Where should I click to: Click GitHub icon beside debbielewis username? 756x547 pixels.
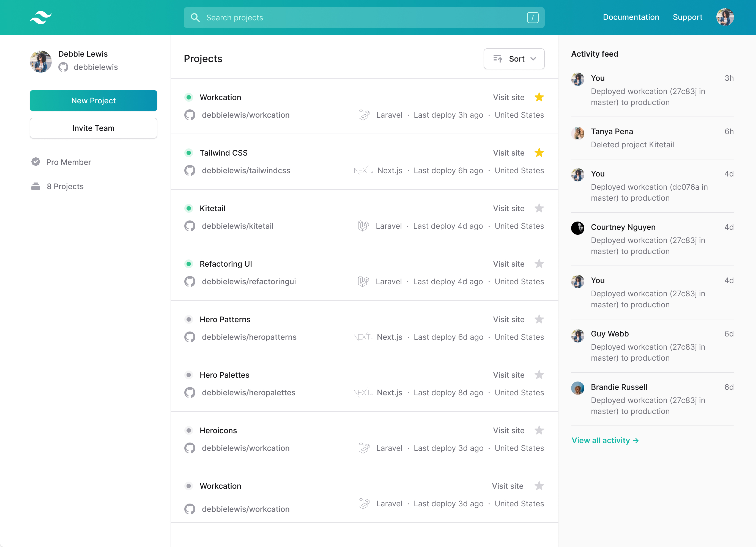63,67
